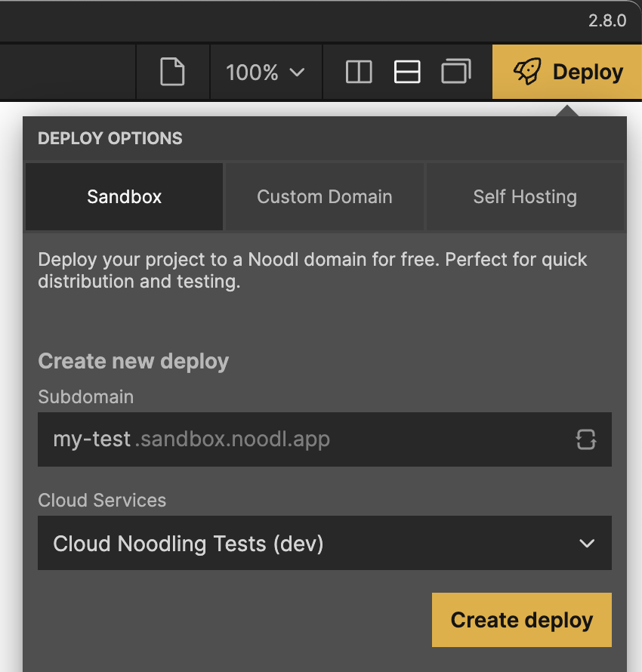Expand Cloud Services using the chevron arrow
Viewport: 642px width, 672px height.
click(x=586, y=544)
